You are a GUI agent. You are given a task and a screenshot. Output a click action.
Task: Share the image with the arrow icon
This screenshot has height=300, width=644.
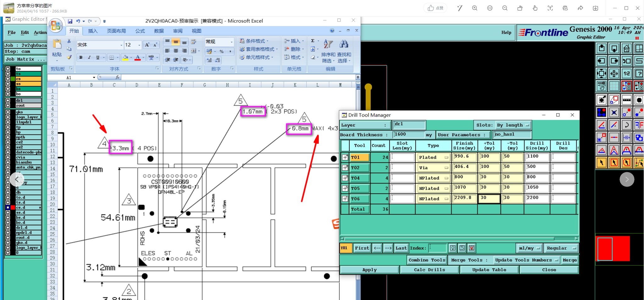coord(580,8)
